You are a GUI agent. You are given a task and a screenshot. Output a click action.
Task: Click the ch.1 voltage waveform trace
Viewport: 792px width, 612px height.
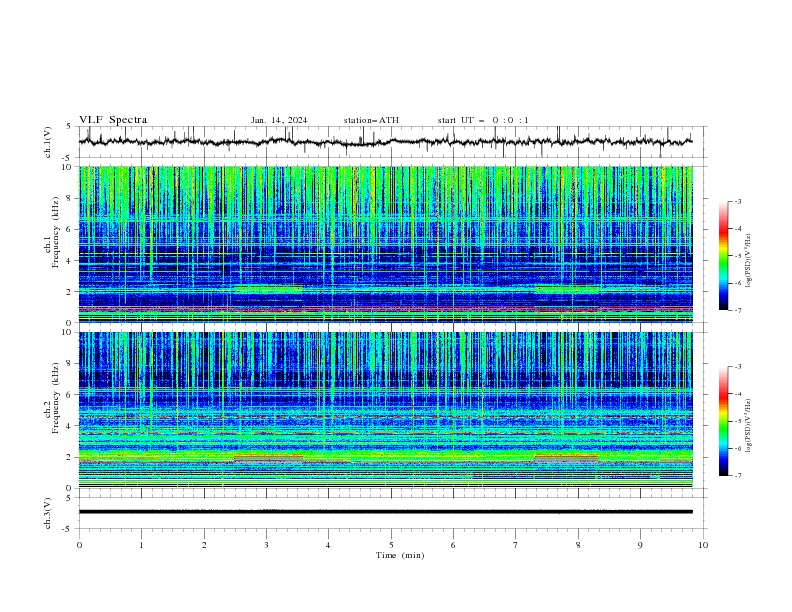[x=385, y=142]
